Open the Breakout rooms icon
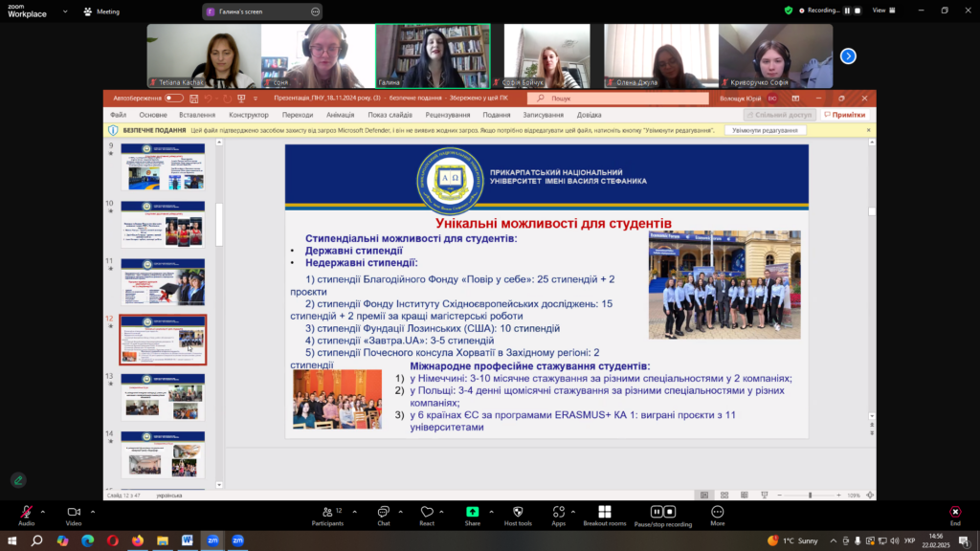Image resolution: width=980 pixels, height=551 pixels. click(604, 512)
